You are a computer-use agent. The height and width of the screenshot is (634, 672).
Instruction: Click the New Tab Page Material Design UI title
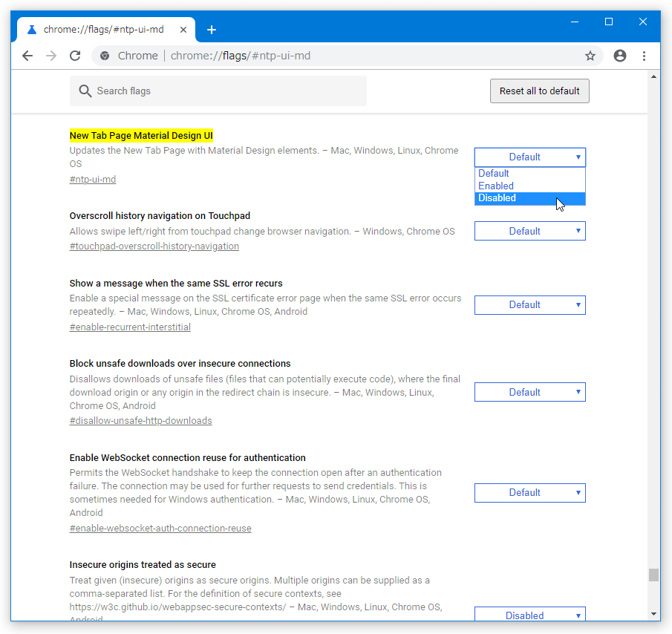pyautogui.click(x=141, y=136)
